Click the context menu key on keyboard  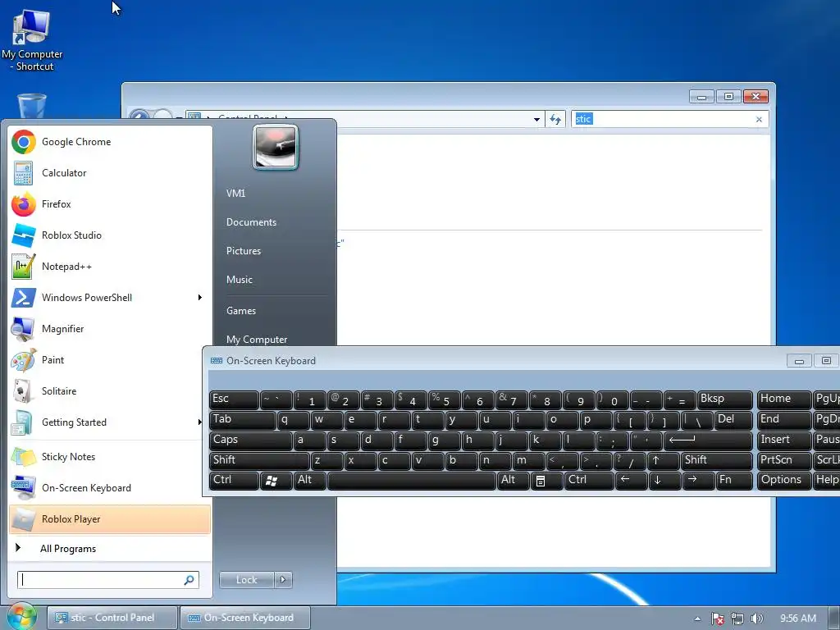pyautogui.click(x=547, y=480)
